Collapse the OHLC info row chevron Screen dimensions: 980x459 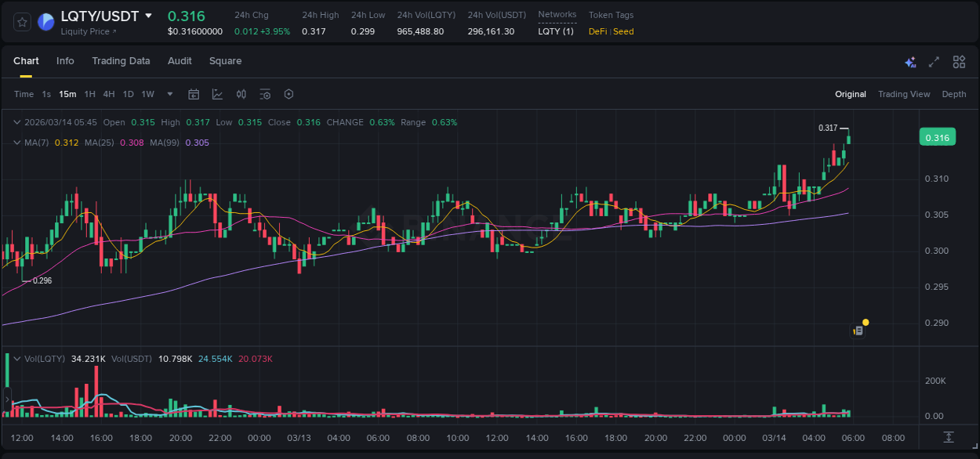coord(16,122)
